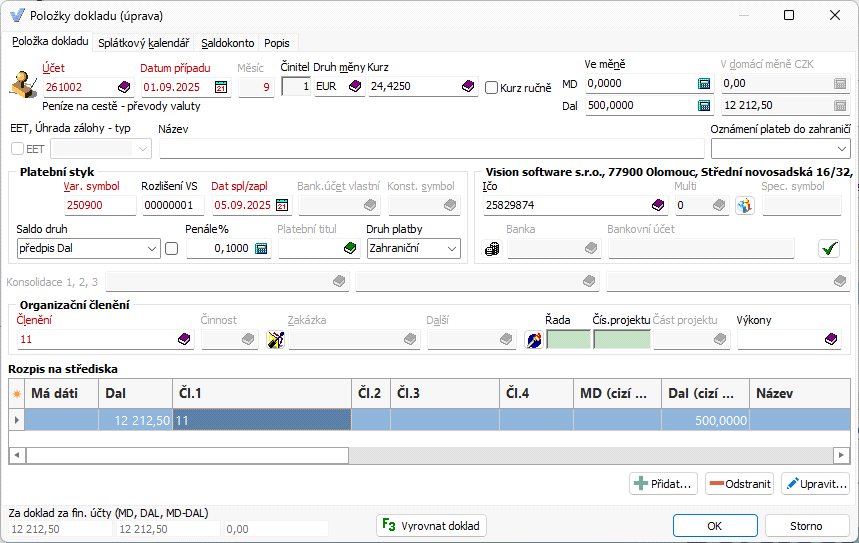Open the Penále% calculator icon

click(x=262, y=248)
